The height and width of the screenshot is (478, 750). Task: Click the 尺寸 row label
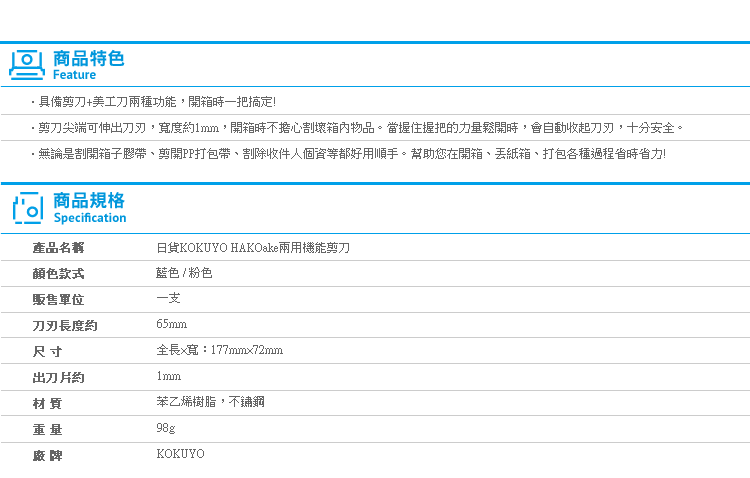[47, 352]
